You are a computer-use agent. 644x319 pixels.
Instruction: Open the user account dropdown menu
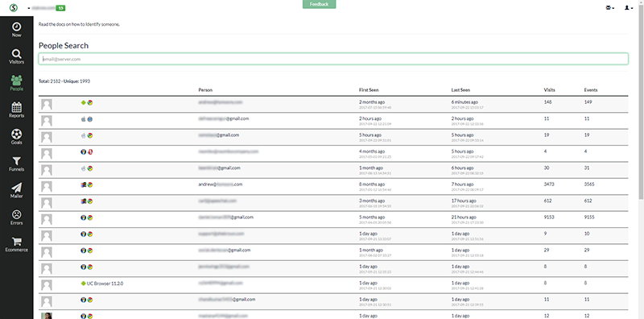(x=629, y=7)
